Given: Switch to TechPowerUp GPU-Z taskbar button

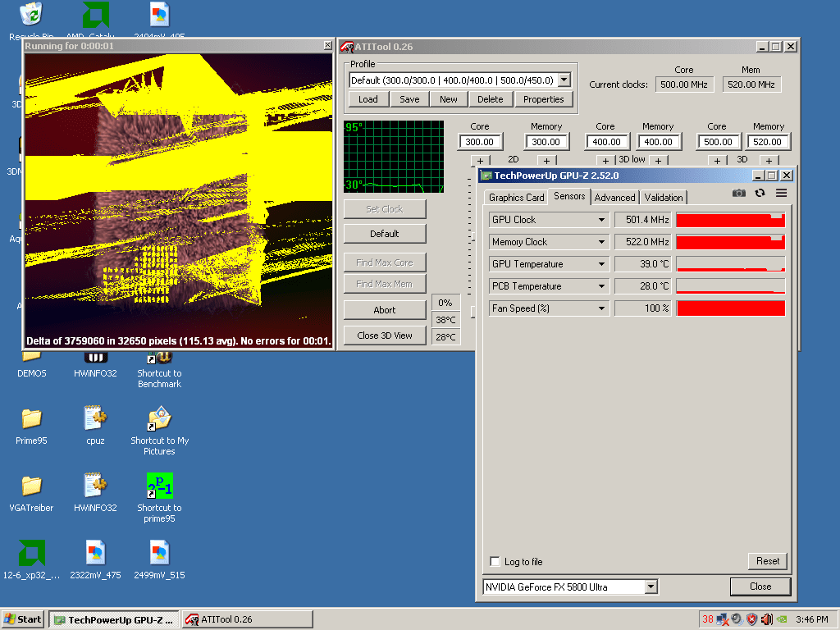Looking at the screenshot, I should click(x=113, y=620).
